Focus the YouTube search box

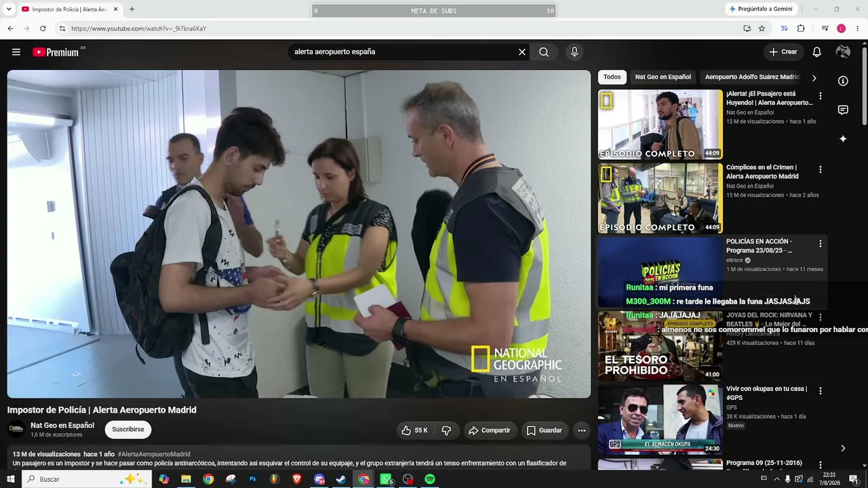coord(403,52)
